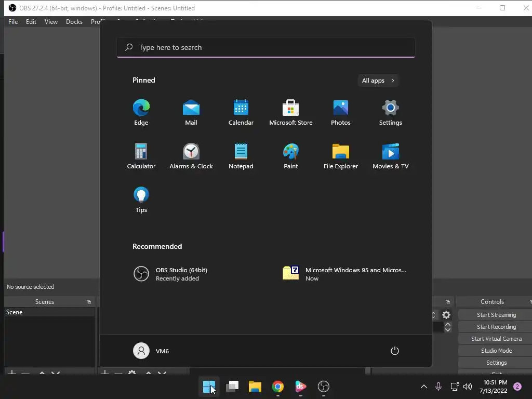Select Scene in OBS Scenes list
532x399 pixels.
tap(49, 312)
